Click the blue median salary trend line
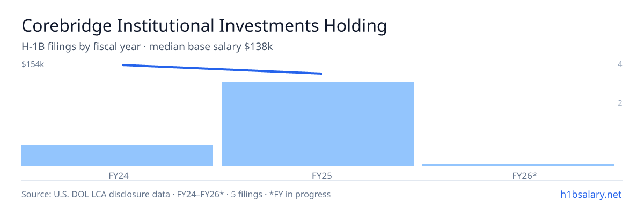Screen dimensions: 644x215 click(x=222, y=69)
